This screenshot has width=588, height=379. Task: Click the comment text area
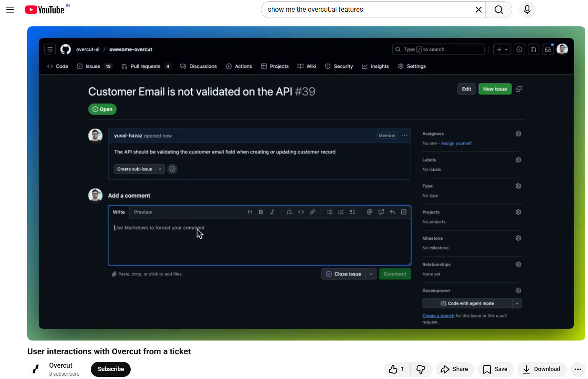[260, 241]
